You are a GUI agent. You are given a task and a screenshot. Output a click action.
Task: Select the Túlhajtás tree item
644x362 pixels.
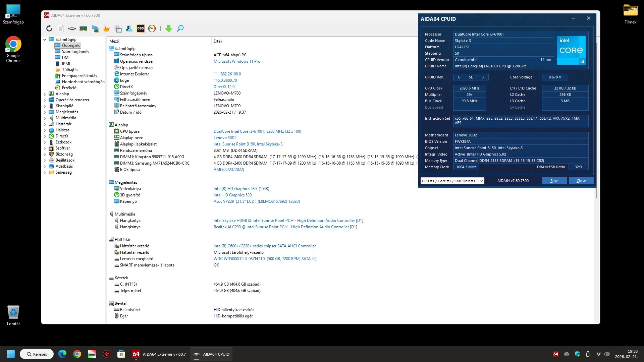click(70, 70)
